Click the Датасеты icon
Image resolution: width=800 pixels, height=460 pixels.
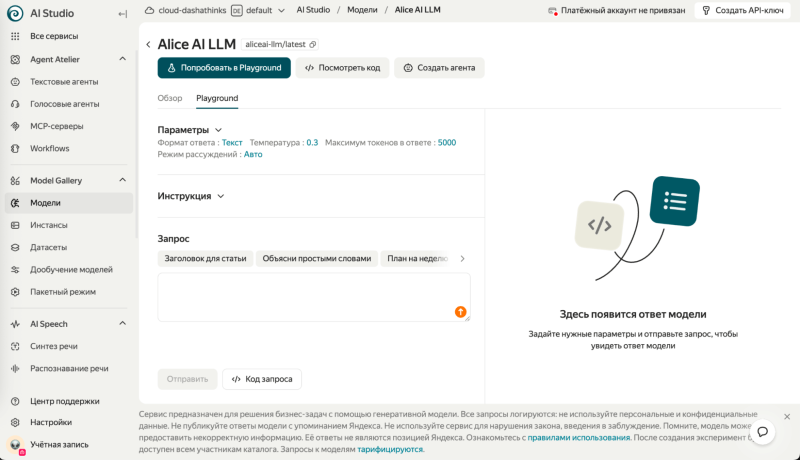15,247
